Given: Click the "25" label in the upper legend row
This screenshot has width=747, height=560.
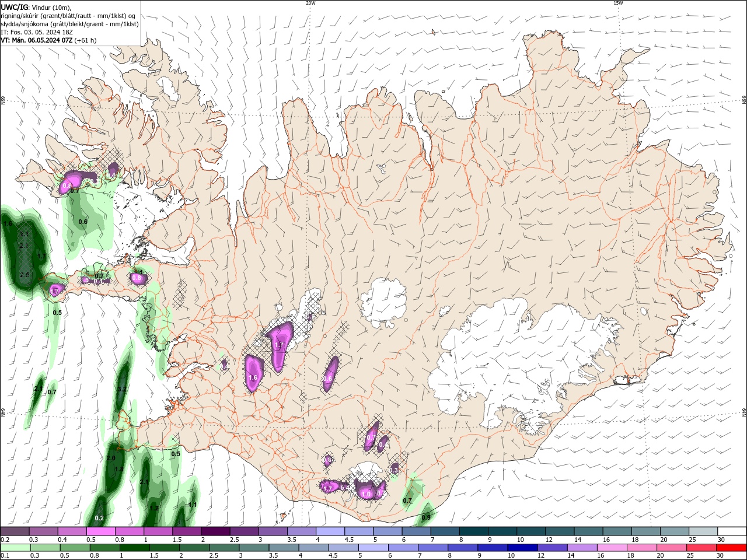Looking at the screenshot, I should point(692,540).
